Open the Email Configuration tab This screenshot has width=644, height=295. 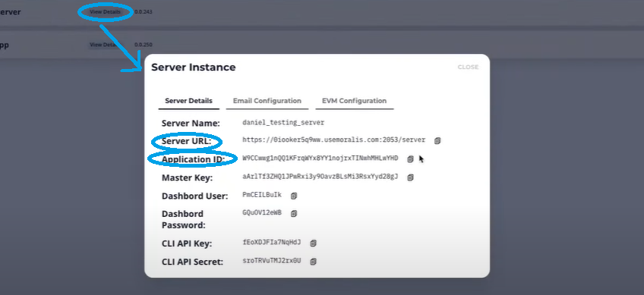coord(267,101)
